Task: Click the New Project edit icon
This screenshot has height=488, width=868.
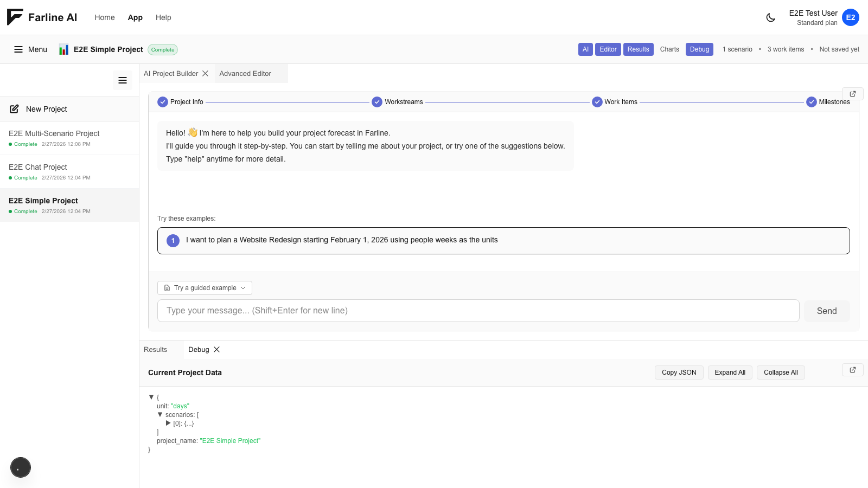Action: click(15, 109)
